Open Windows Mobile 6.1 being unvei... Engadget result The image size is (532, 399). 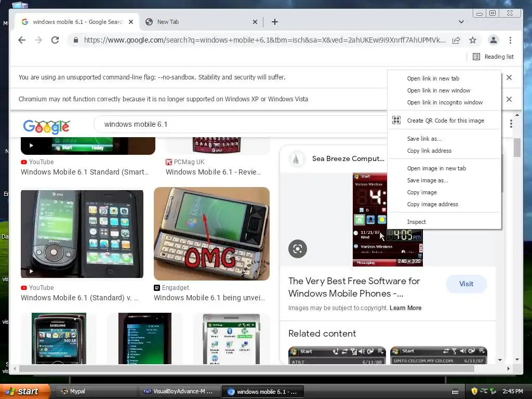tap(209, 298)
